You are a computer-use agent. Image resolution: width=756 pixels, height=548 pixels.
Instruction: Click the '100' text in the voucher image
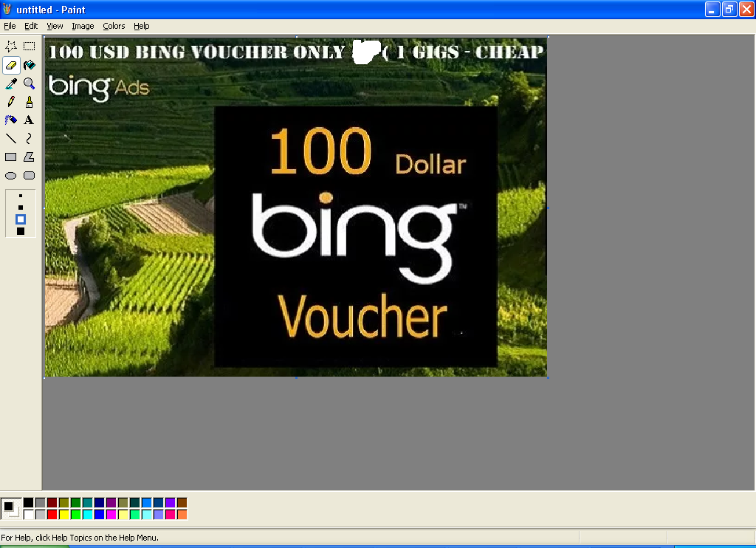(x=320, y=151)
